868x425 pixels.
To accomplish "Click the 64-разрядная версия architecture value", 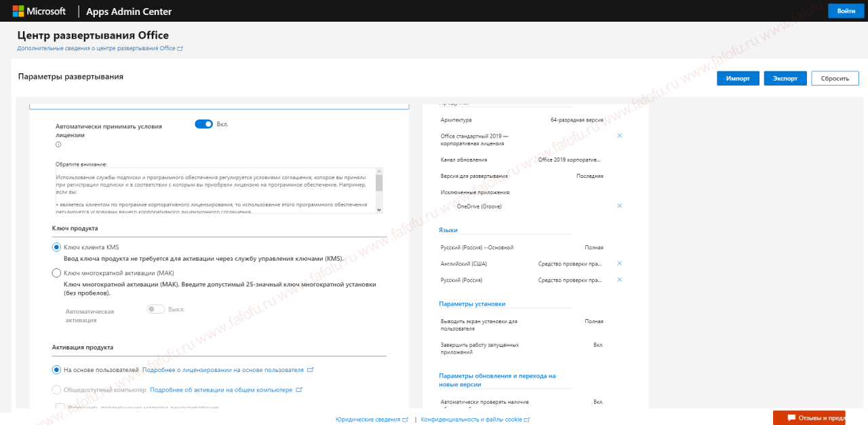I will pyautogui.click(x=577, y=119).
